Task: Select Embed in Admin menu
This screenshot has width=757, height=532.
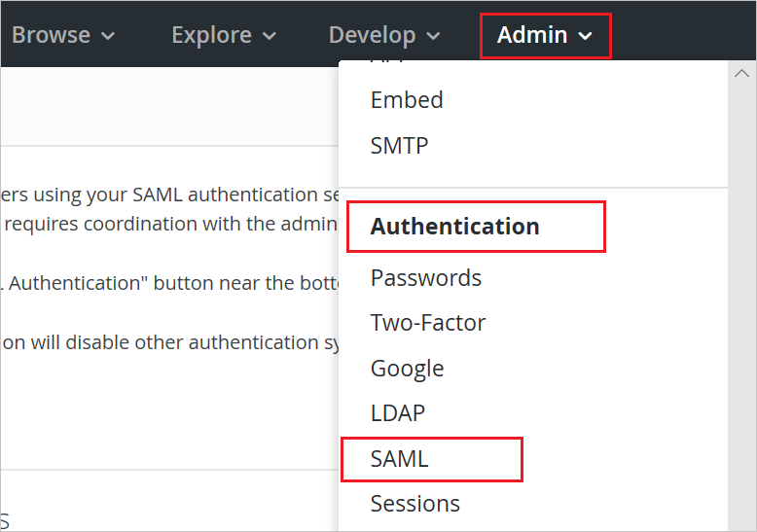Action: coord(407,100)
